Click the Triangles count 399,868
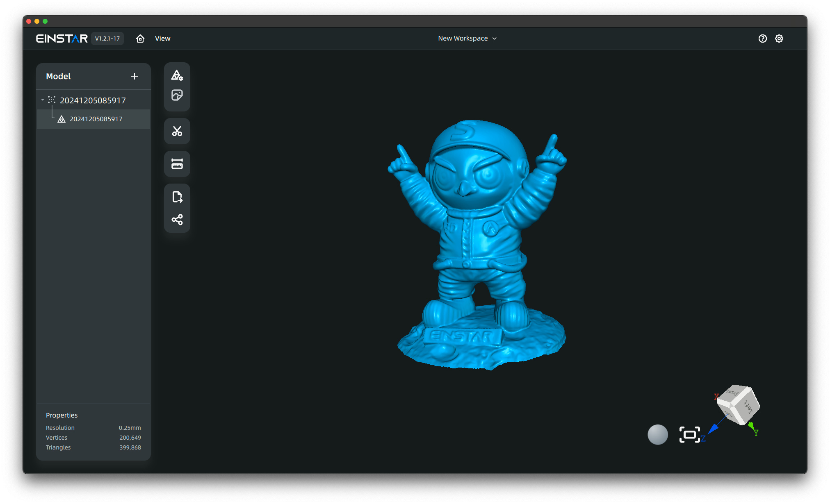This screenshot has width=830, height=504. click(130, 447)
